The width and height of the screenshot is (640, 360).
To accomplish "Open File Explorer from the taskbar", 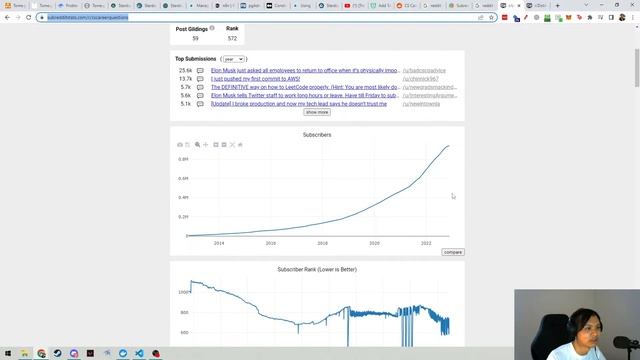I will [x=24, y=353].
